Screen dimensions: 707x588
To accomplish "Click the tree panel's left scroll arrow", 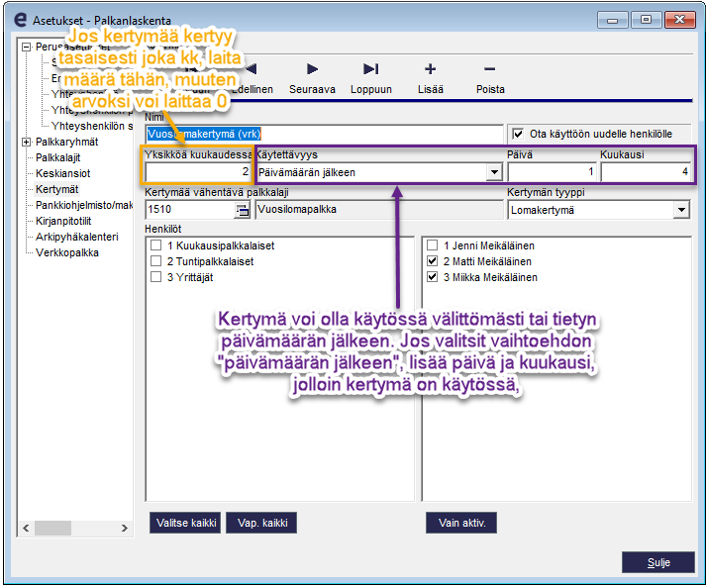I will pos(26,528).
